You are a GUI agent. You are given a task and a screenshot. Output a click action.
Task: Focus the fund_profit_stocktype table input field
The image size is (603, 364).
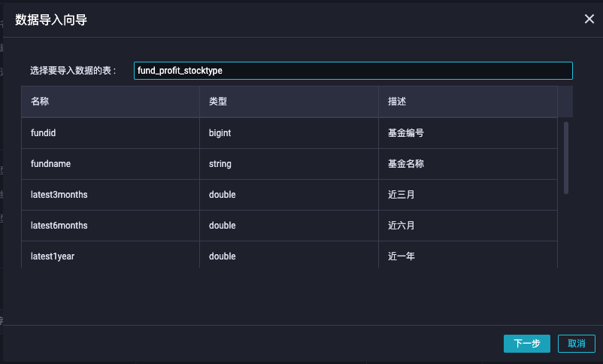point(353,71)
